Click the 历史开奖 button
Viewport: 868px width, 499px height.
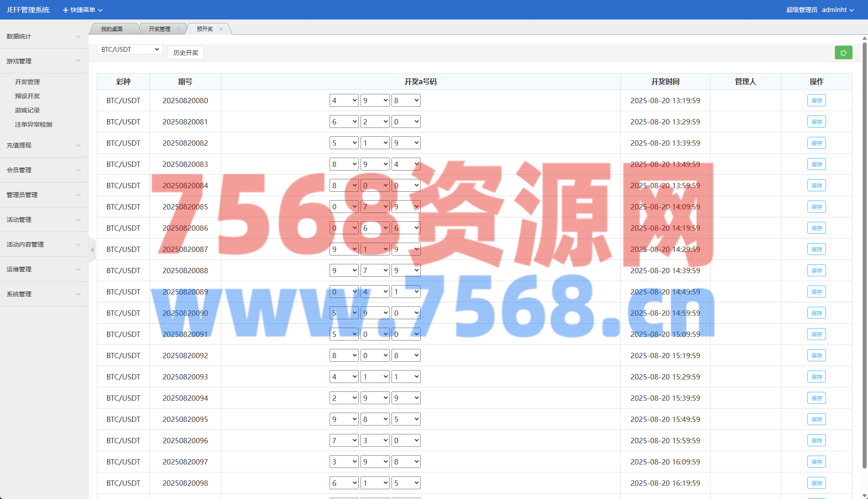click(185, 53)
